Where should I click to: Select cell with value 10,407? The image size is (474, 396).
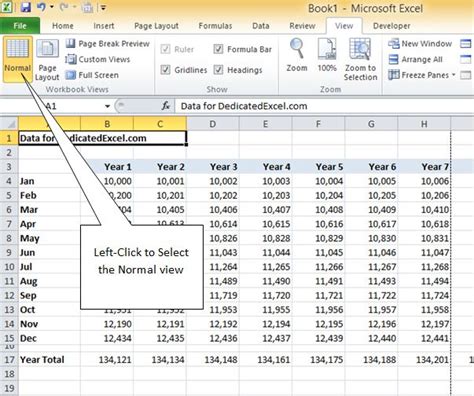[x=266, y=210]
